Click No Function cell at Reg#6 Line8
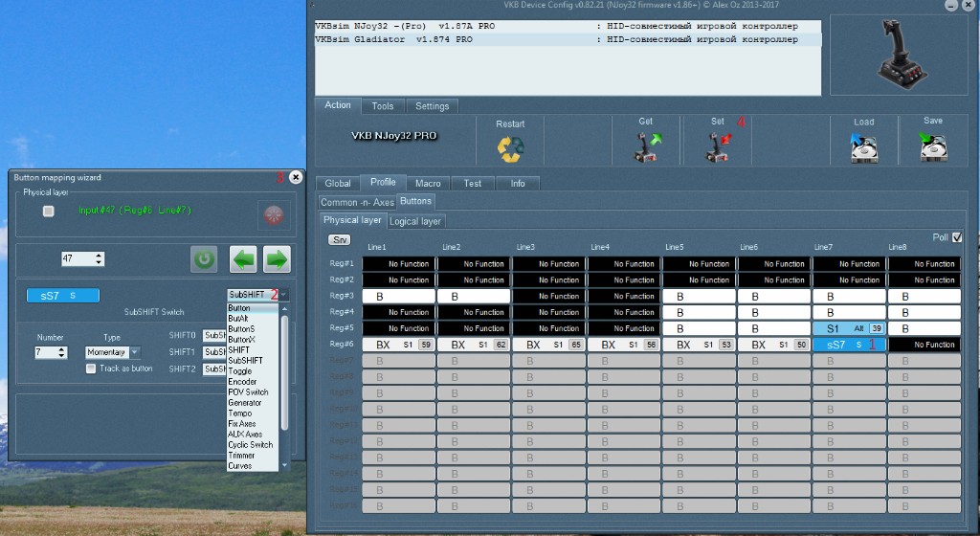The height and width of the screenshot is (536, 980). coord(924,345)
